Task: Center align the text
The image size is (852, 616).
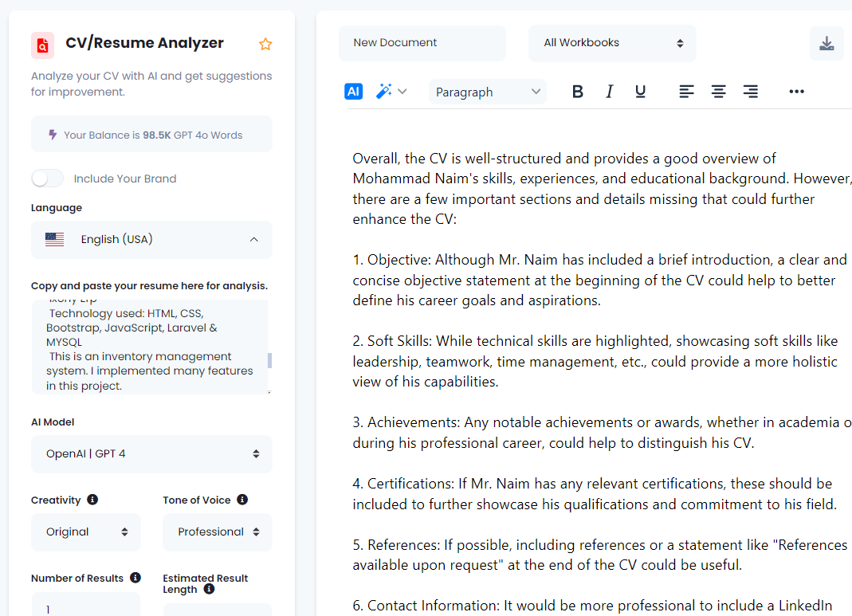Action: pyautogui.click(x=718, y=92)
